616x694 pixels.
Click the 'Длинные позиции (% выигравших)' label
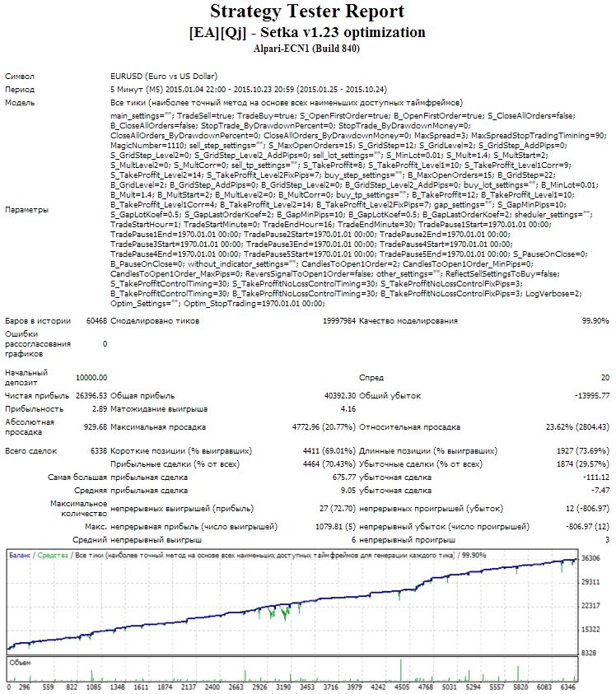427,451
